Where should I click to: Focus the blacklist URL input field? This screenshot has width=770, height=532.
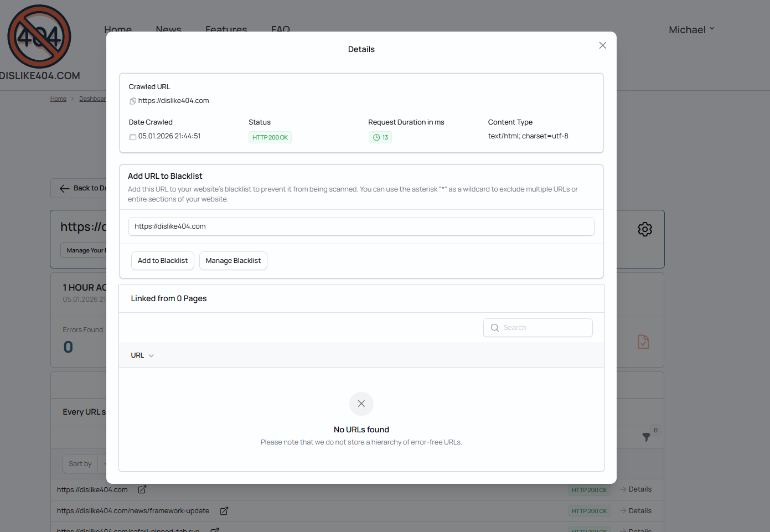click(x=361, y=226)
